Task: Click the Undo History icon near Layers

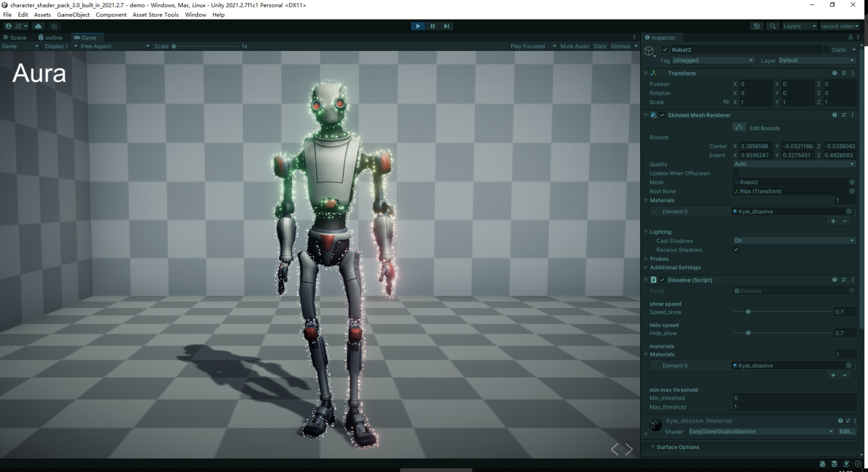Action: click(757, 26)
